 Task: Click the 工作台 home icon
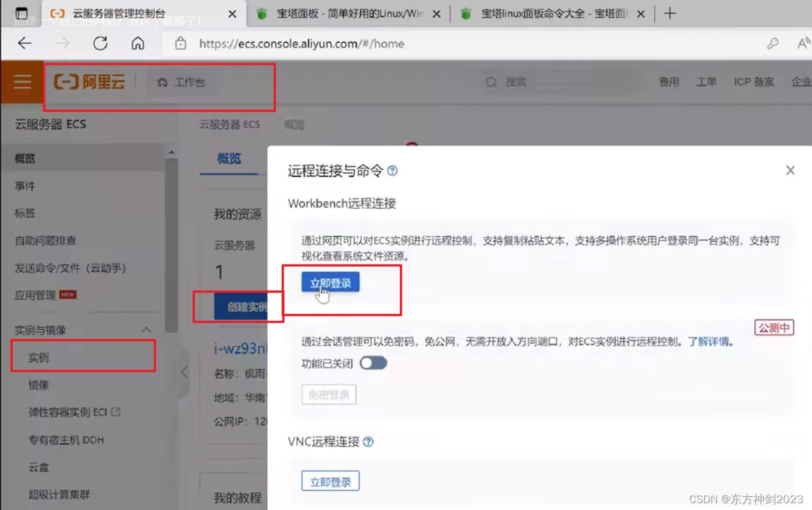click(162, 83)
